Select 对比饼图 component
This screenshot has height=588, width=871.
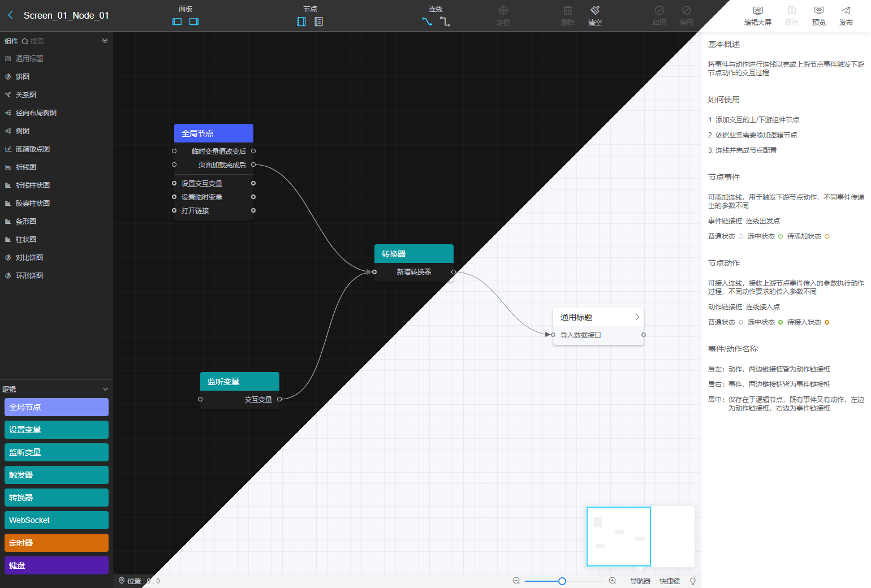point(57,258)
